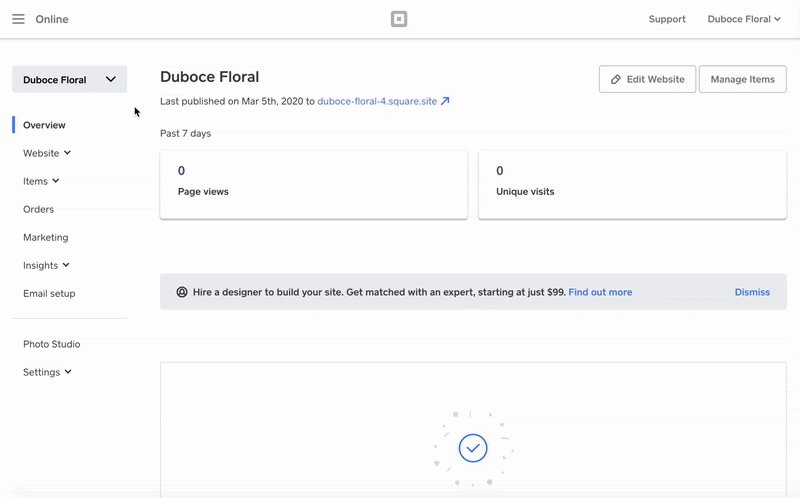
Task: Open the Duboce Floral account menu
Action: pos(744,19)
